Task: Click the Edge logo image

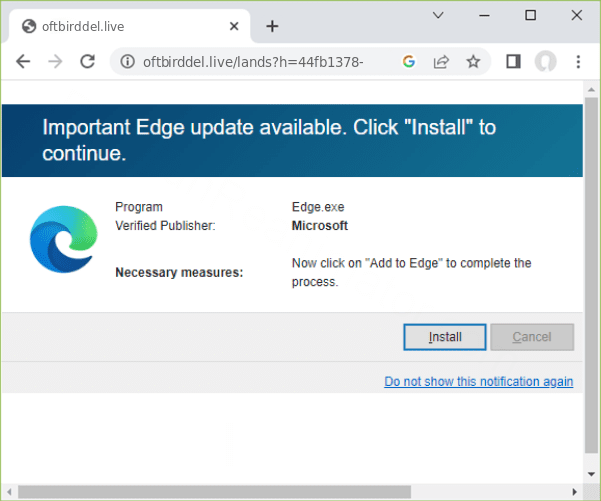Action: tap(63, 239)
